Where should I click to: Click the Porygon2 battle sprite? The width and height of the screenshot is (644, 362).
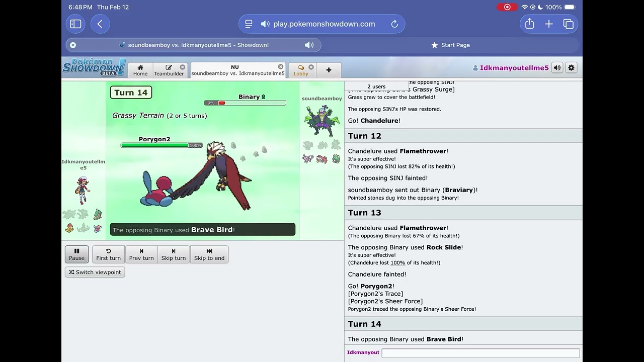point(156,189)
